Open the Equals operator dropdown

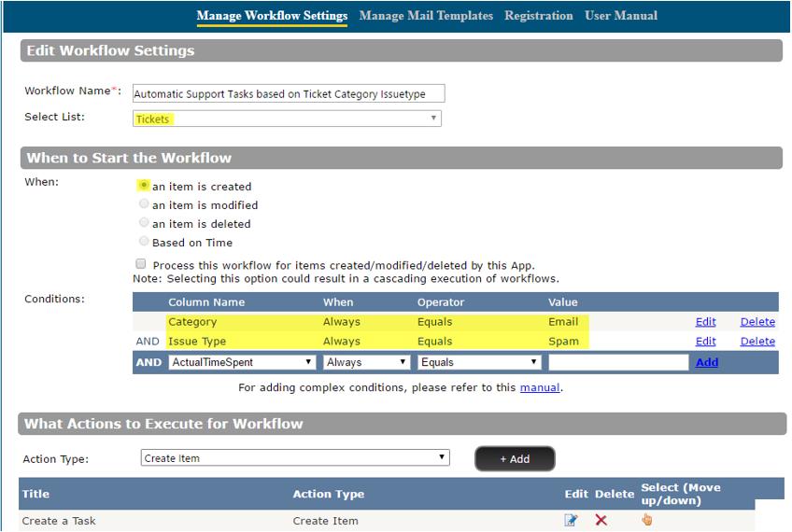point(479,362)
